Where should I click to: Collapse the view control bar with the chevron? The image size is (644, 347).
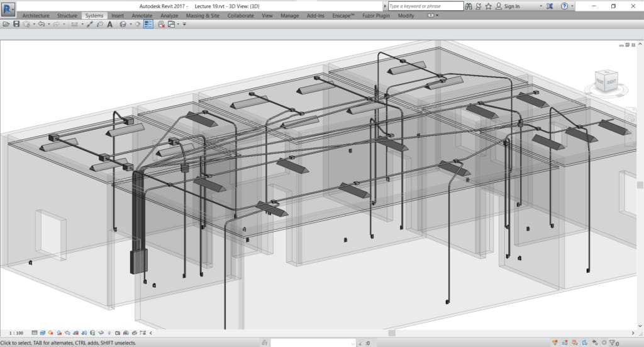151,333
